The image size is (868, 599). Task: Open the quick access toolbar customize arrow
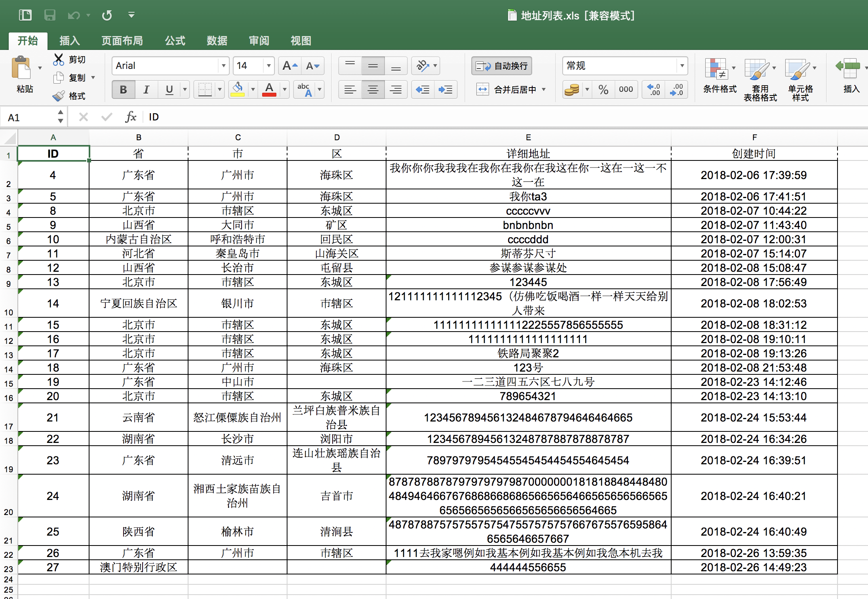131,15
